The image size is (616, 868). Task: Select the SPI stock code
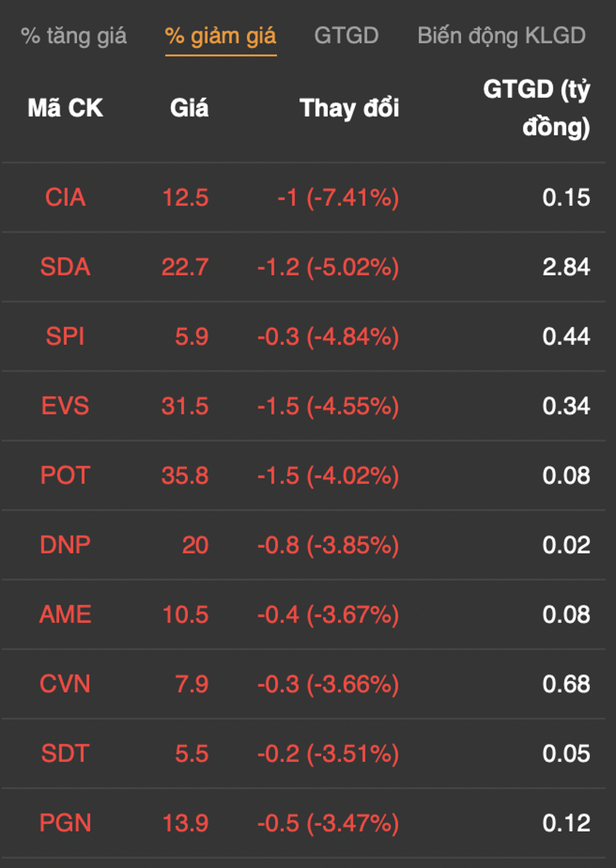(65, 337)
